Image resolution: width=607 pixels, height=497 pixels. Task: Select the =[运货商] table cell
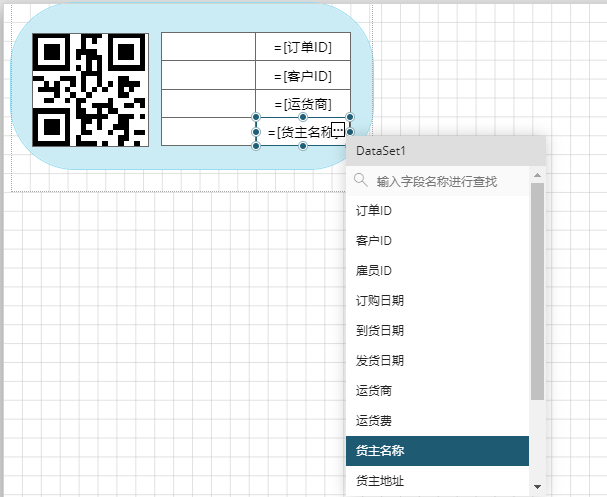pyautogui.click(x=303, y=104)
